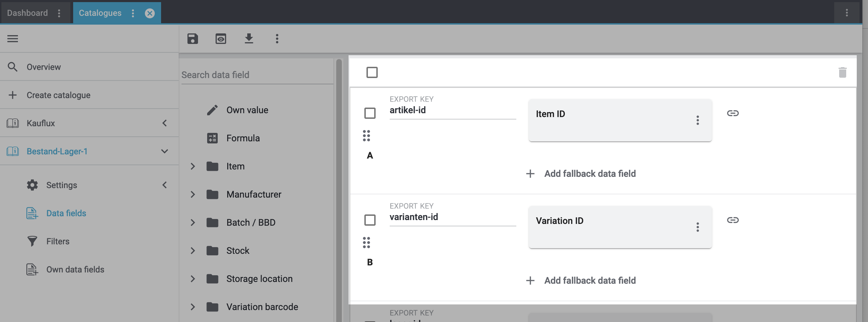Open Item ID card options menu
Image resolution: width=868 pixels, height=322 pixels.
click(x=697, y=120)
